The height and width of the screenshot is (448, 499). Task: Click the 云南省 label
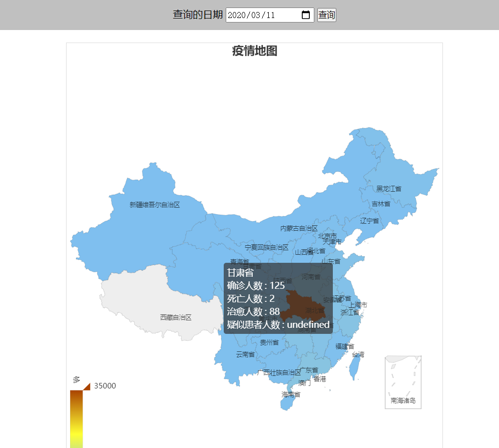click(x=245, y=354)
